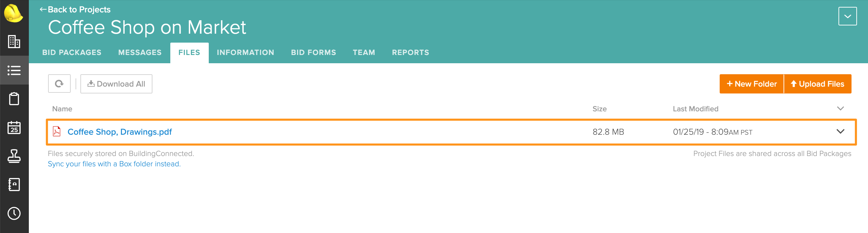
Task: Open Sync your files with Box link
Action: point(114,164)
